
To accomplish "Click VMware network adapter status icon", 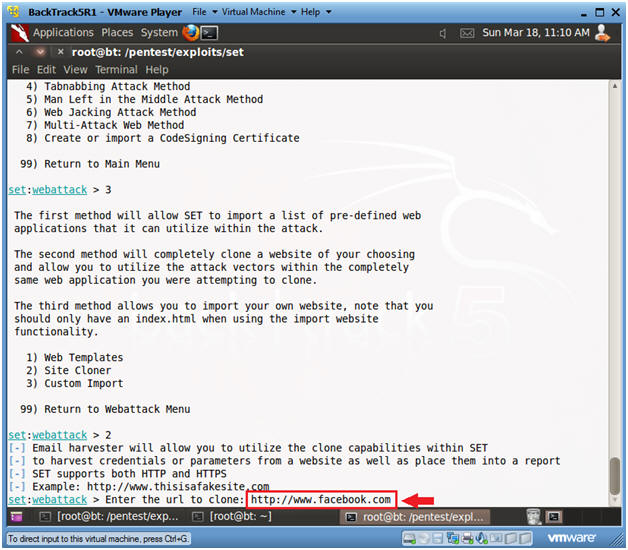I will click(x=453, y=538).
